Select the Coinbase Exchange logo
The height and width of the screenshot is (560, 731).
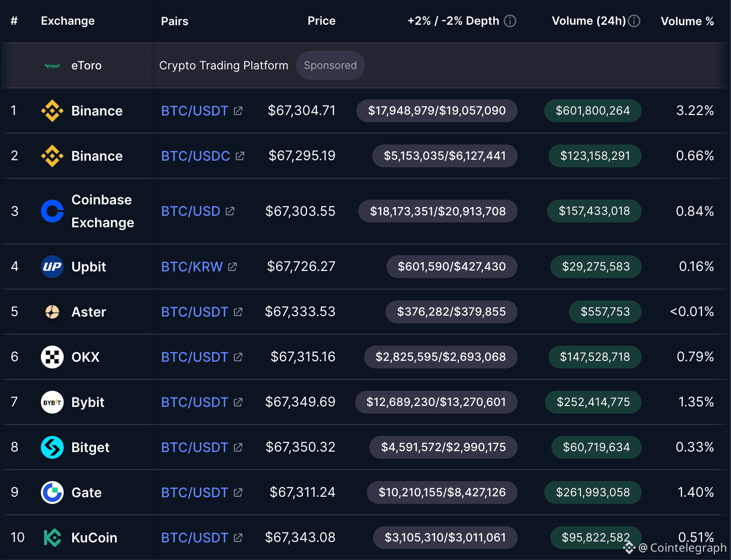tap(52, 211)
